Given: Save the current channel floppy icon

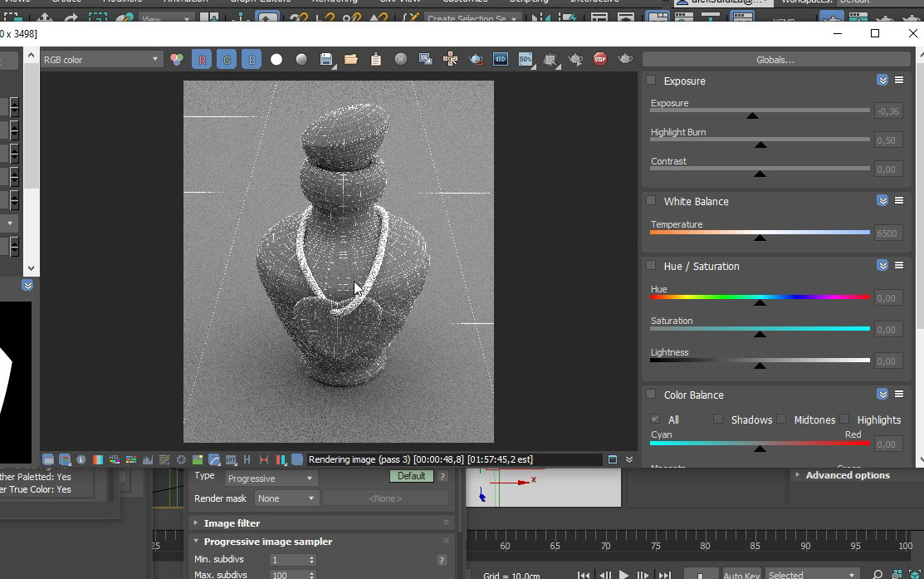Looking at the screenshot, I should pyautogui.click(x=326, y=60).
